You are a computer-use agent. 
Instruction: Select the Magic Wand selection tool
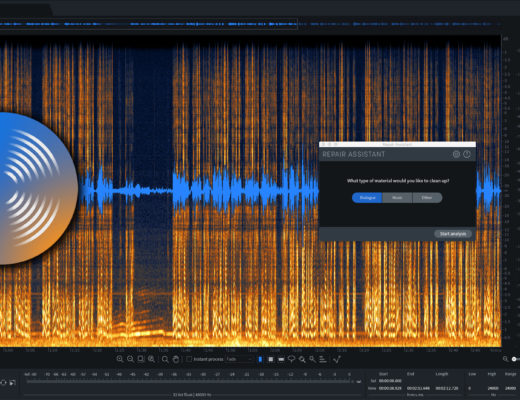[312, 359]
